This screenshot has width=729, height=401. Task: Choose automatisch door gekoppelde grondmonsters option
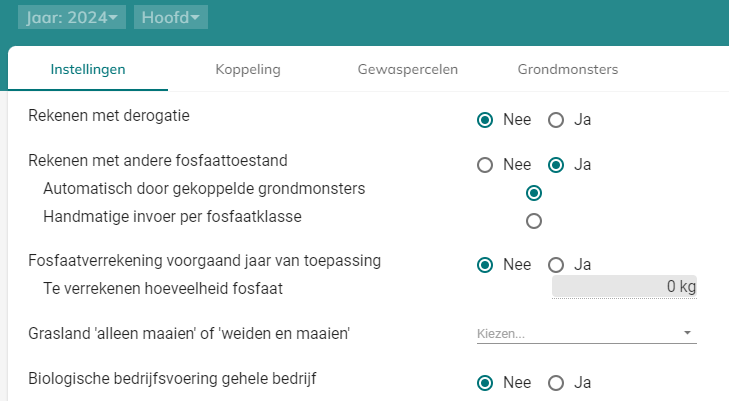coord(534,192)
